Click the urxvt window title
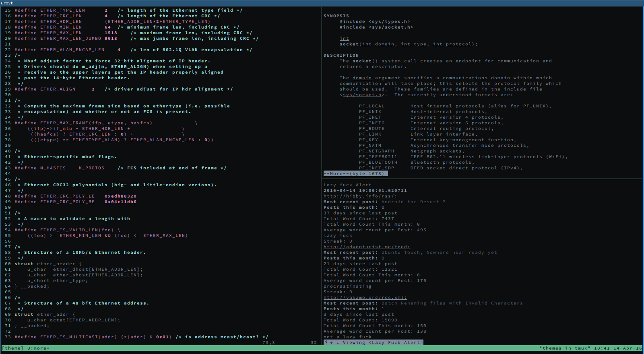This screenshot has width=644, height=354. (7, 3)
